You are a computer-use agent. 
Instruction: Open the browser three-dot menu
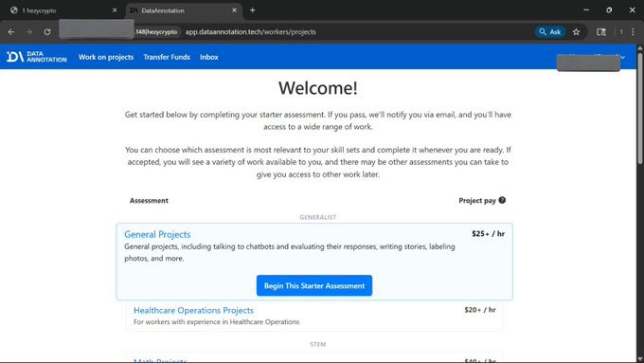[x=633, y=31]
